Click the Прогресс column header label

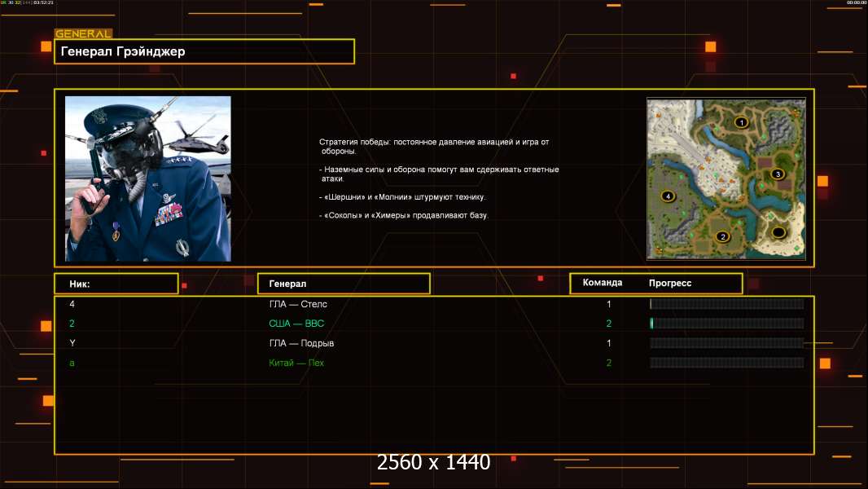pyautogui.click(x=670, y=283)
